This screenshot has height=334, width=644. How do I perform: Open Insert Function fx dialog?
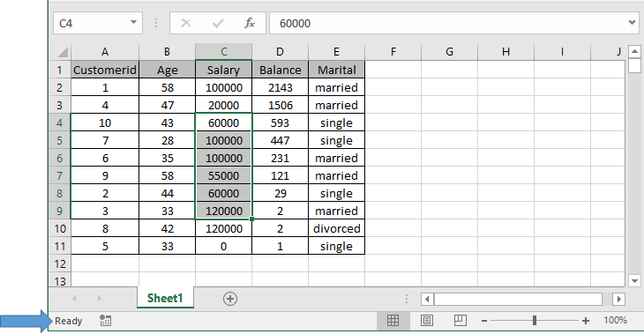tap(250, 24)
